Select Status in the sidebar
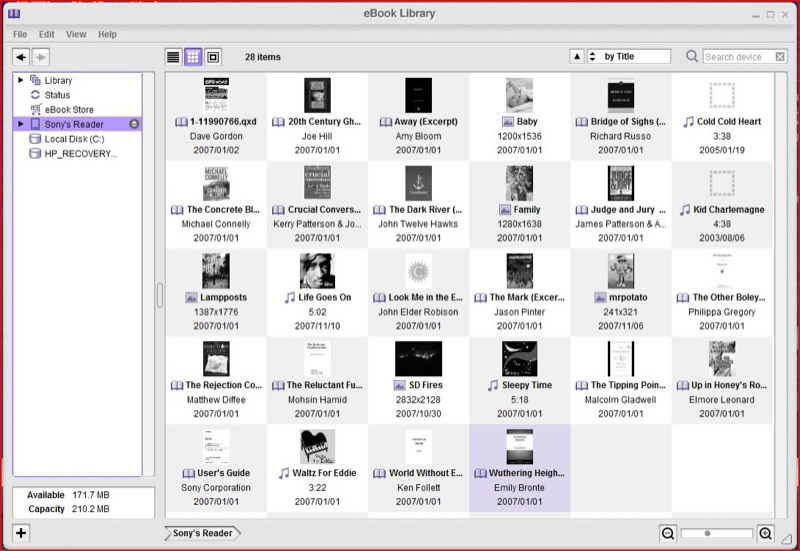This screenshot has width=800, height=551. point(57,95)
